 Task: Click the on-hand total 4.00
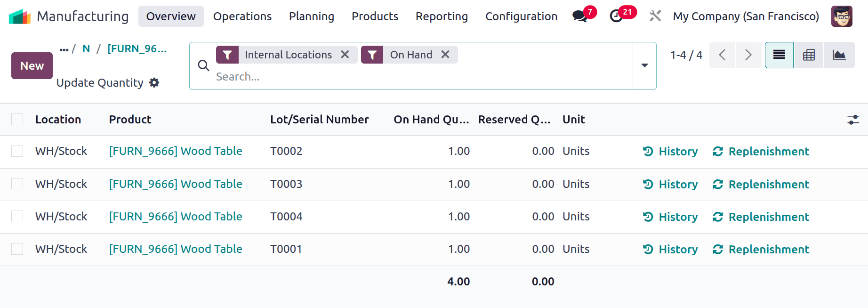click(x=459, y=282)
